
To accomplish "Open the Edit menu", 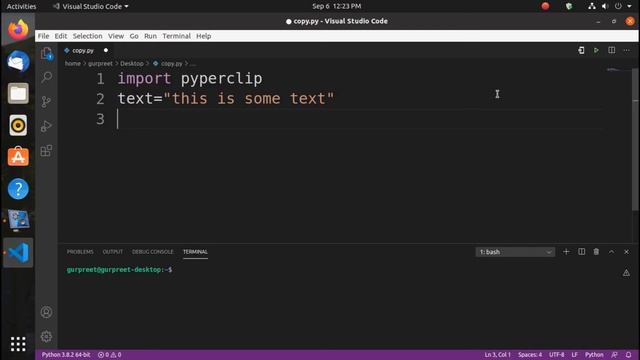I will coord(61,36).
